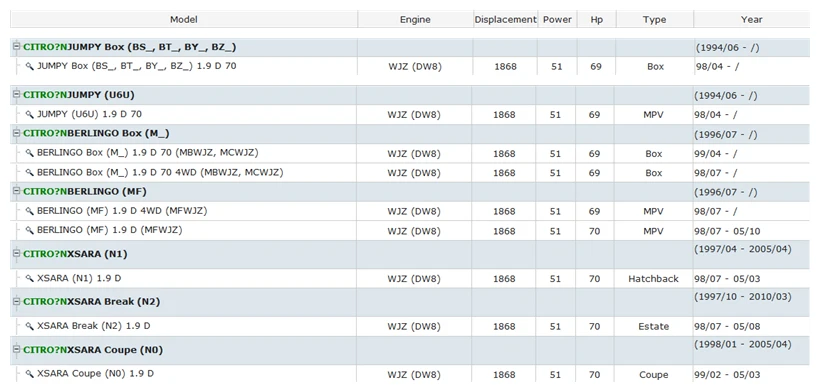The height and width of the screenshot is (392, 820).
Task: Sort by the Engine column header
Action: click(x=415, y=19)
